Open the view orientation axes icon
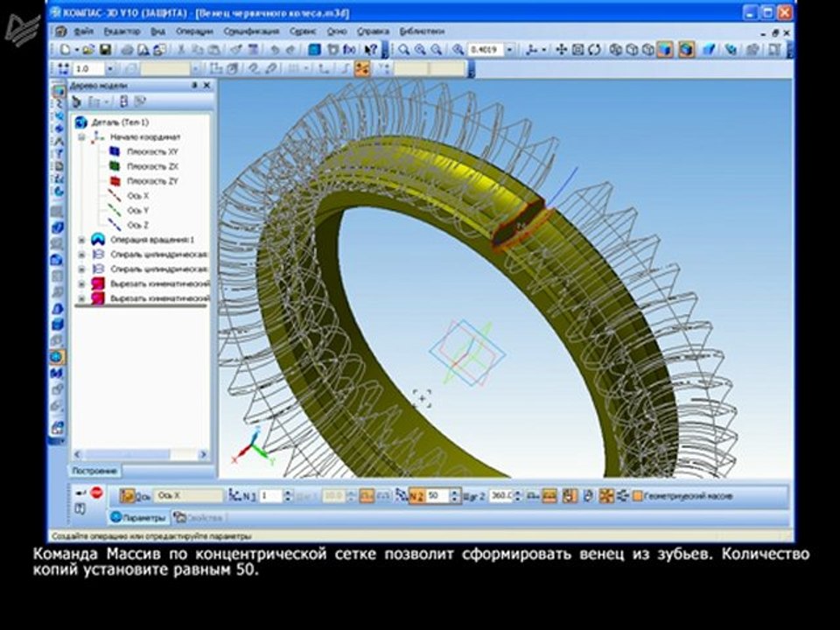This screenshot has width=840, height=630. click(x=531, y=50)
